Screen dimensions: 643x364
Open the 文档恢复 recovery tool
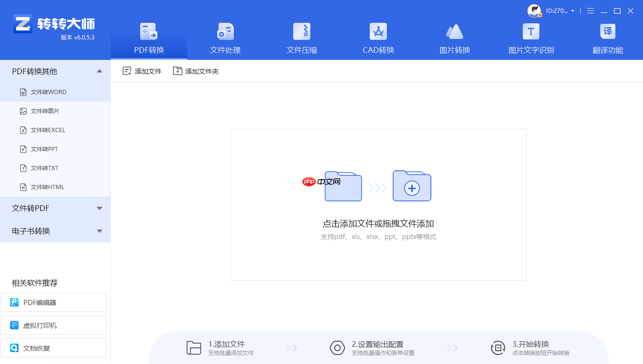[53, 347]
